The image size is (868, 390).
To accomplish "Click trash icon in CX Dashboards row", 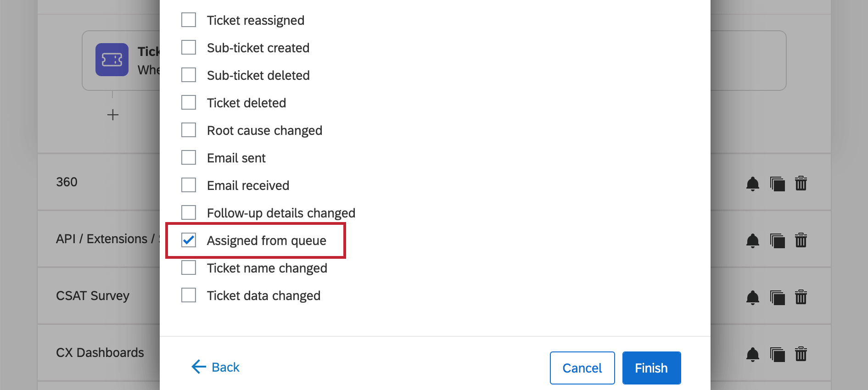I will tap(801, 354).
